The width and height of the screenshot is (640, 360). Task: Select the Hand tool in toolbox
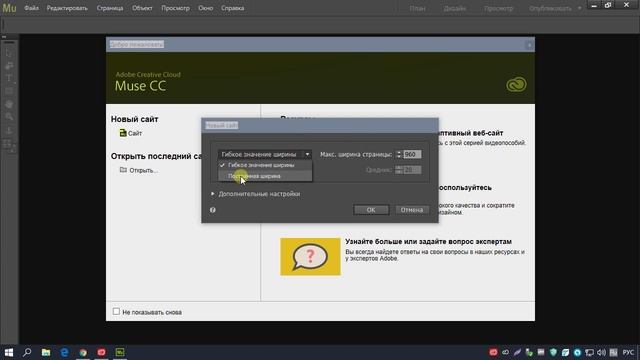point(9,104)
